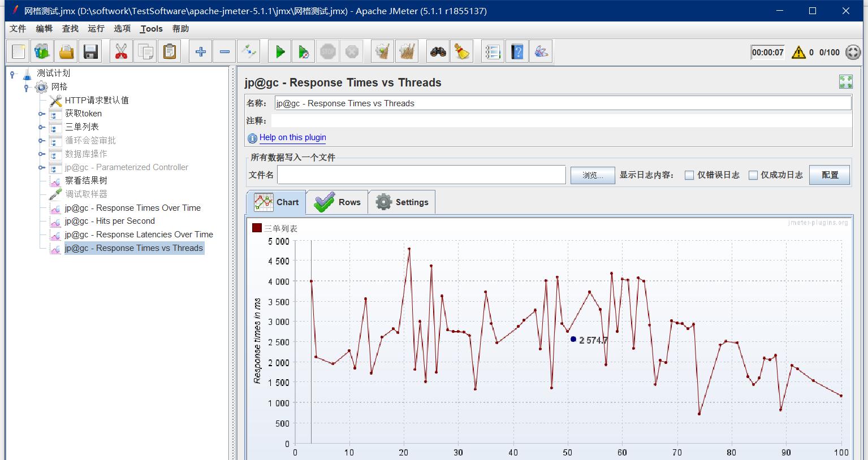
Task: Select 察看结果树 listener in tree
Action: coord(86,180)
